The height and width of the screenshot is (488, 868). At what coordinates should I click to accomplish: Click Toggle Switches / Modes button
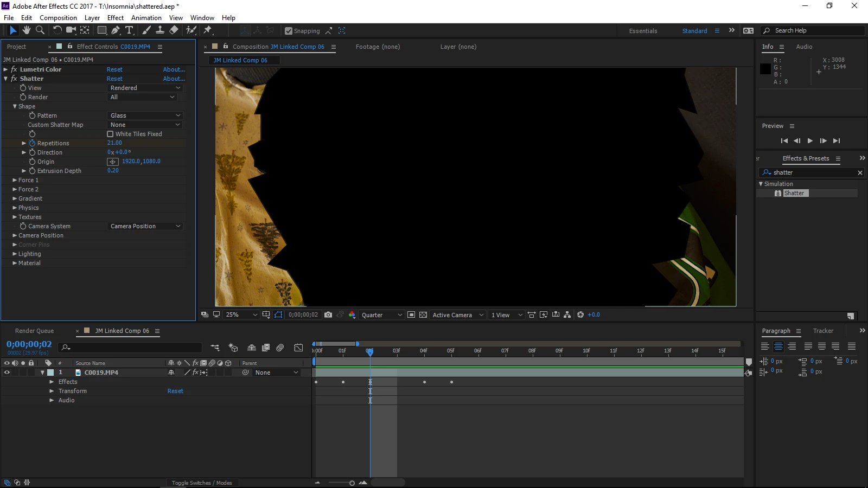click(202, 483)
